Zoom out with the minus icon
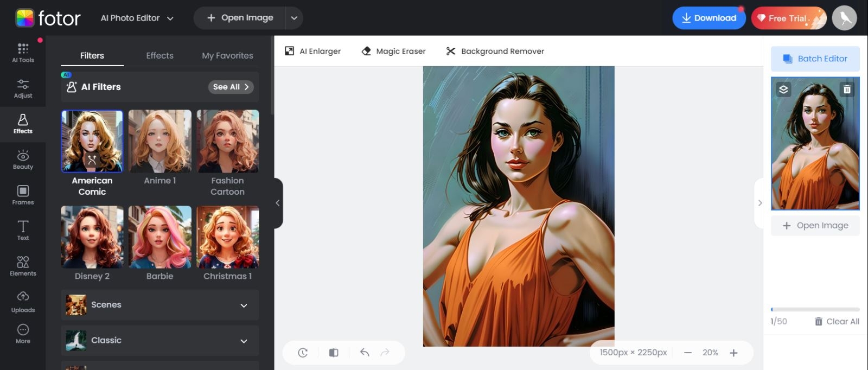 click(688, 353)
